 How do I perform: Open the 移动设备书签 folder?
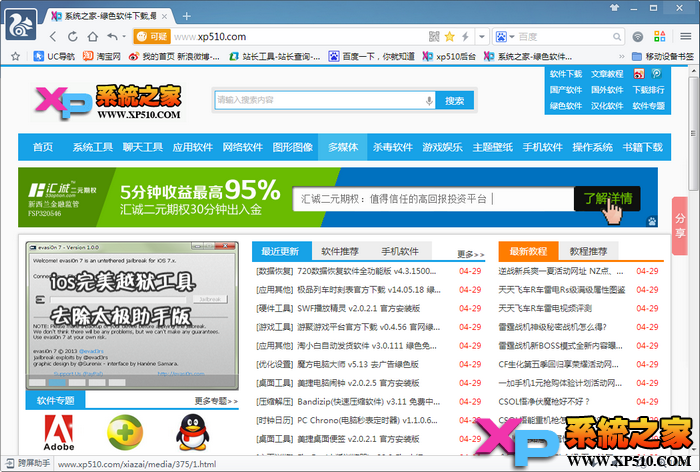click(663, 56)
